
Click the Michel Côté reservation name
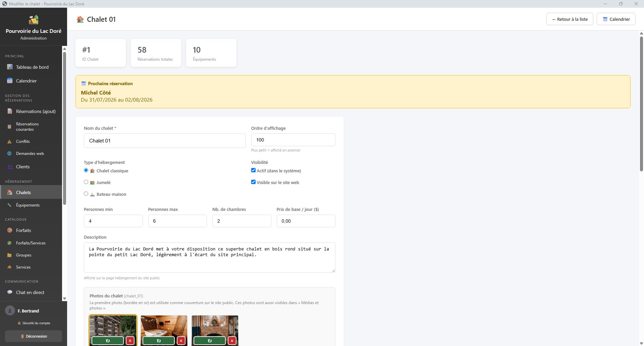pyautogui.click(x=96, y=93)
